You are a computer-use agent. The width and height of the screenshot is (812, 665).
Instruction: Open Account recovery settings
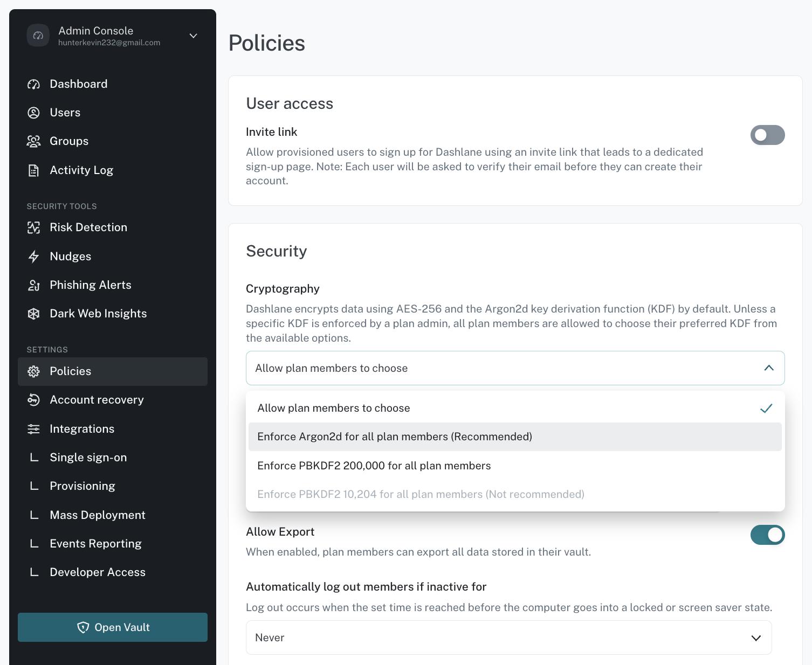[113, 400]
